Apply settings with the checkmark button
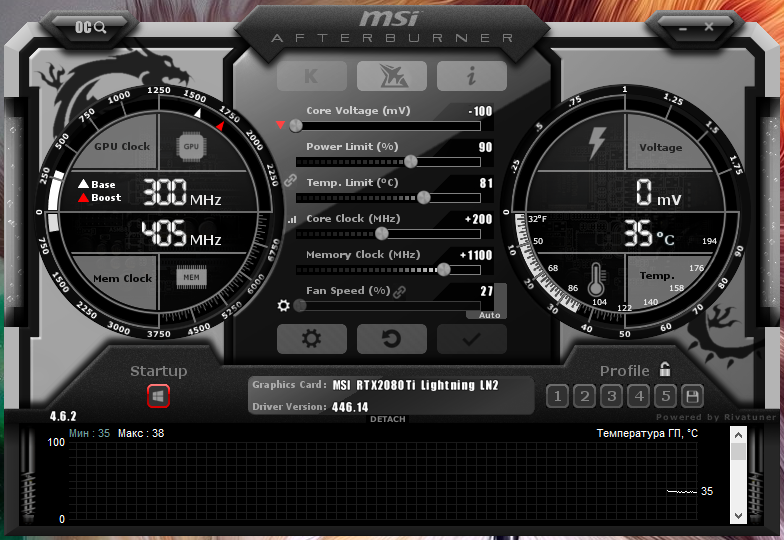This screenshot has height=540, width=784. pos(472,338)
